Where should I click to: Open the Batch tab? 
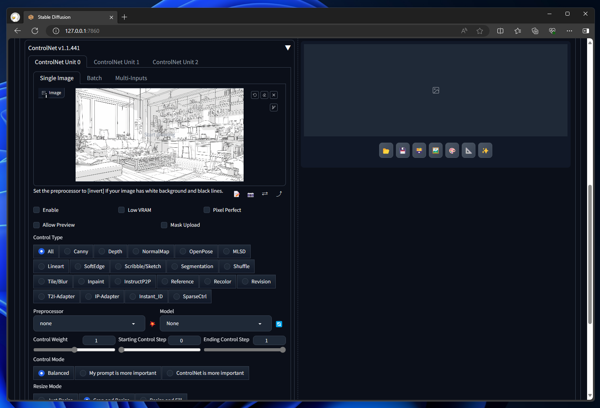tap(94, 78)
